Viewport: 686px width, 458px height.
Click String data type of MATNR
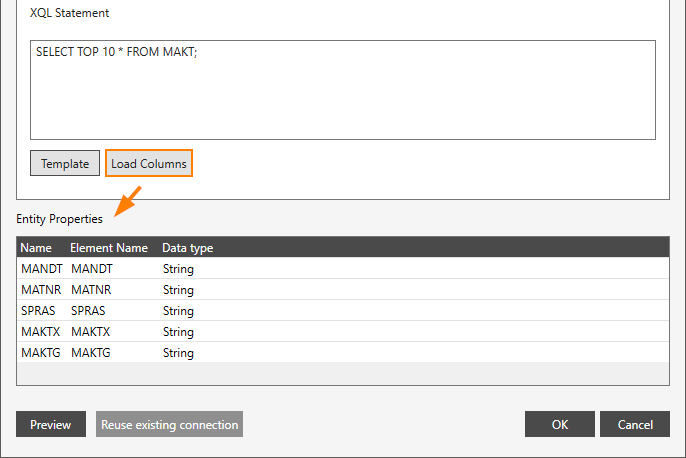point(178,290)
